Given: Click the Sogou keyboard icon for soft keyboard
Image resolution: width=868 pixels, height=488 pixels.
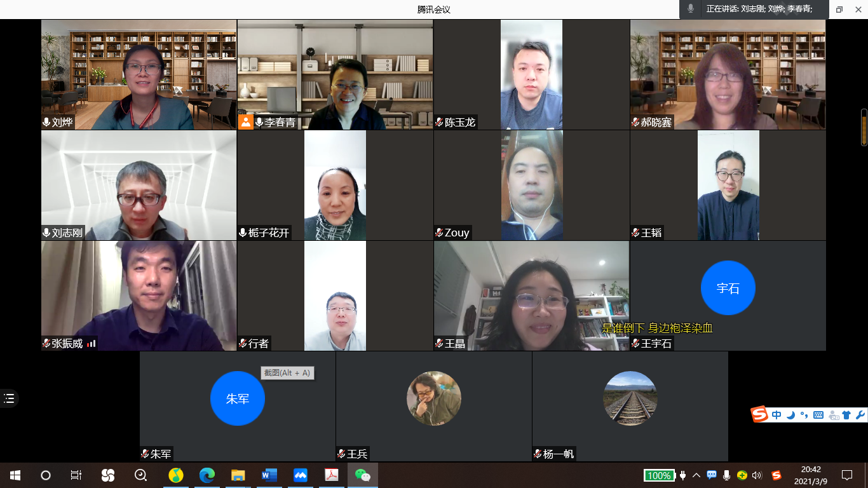Looking at the screenshot, I should click(818, 415).
